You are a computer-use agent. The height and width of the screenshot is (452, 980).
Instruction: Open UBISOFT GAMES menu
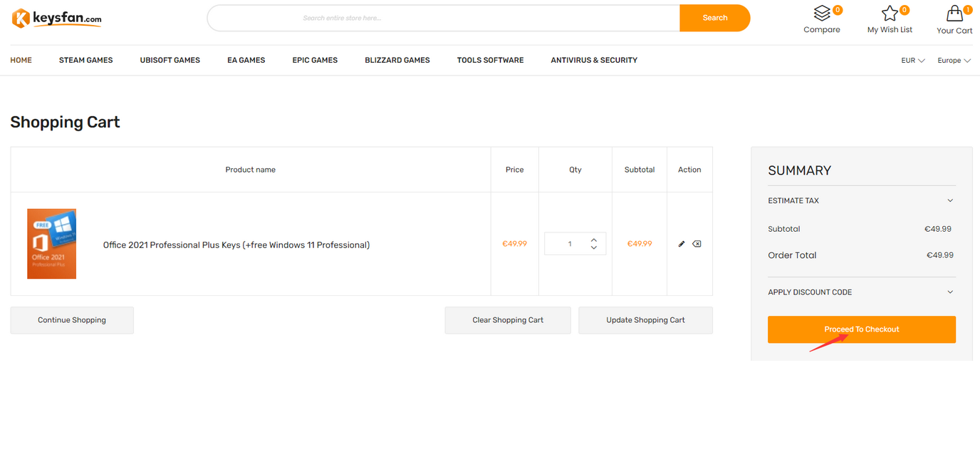click(170, 61)
